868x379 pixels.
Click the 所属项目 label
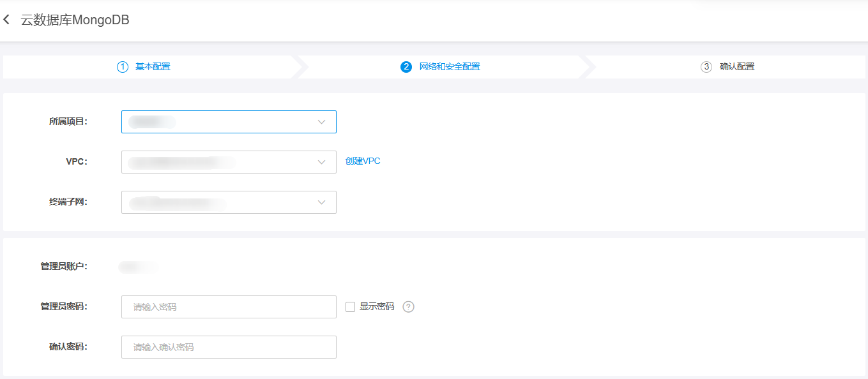pos(68,122)
